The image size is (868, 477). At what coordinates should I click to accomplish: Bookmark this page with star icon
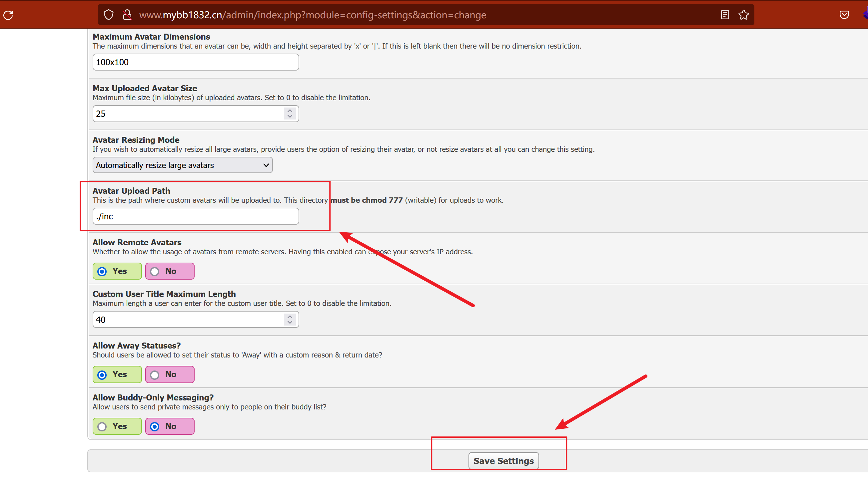[x=744, y=15]
